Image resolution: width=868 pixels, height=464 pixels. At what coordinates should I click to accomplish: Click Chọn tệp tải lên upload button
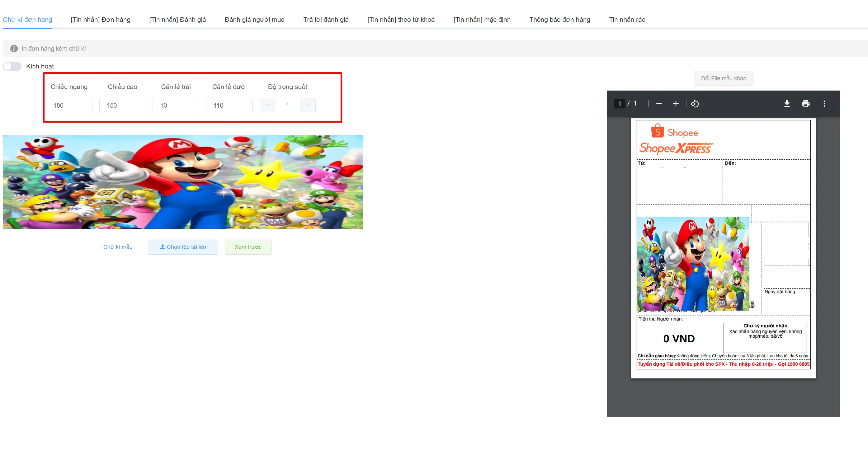(183, 247)
